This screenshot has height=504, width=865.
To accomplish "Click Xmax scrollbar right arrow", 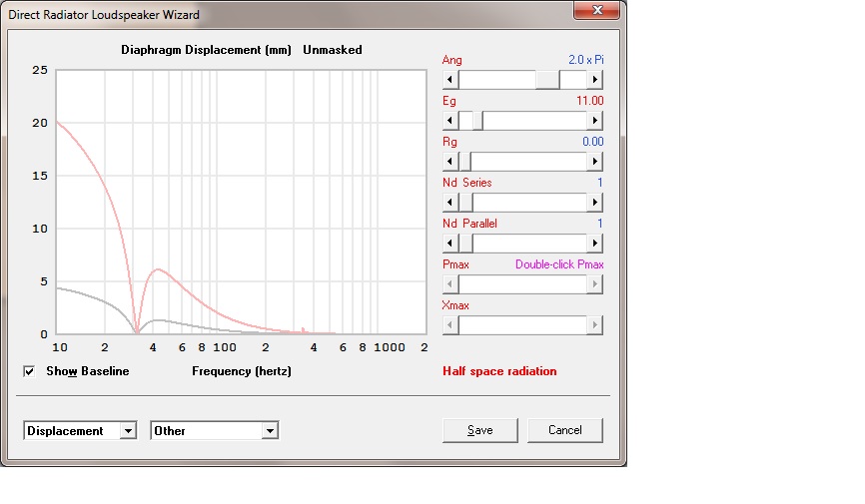I will [x=594, y=324].
